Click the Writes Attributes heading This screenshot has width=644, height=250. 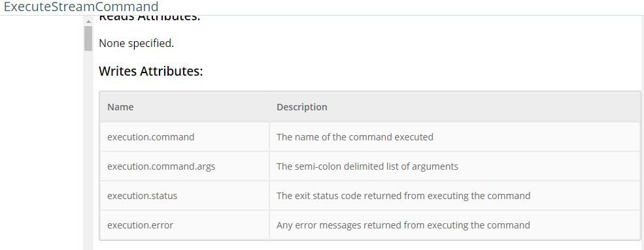151,71
